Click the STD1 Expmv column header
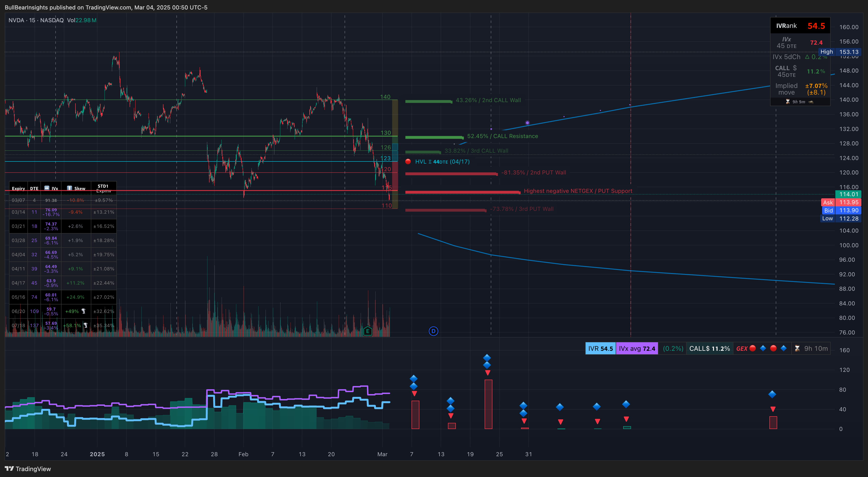The height and width of the screenshot is (477, 868). coord(103,188)
